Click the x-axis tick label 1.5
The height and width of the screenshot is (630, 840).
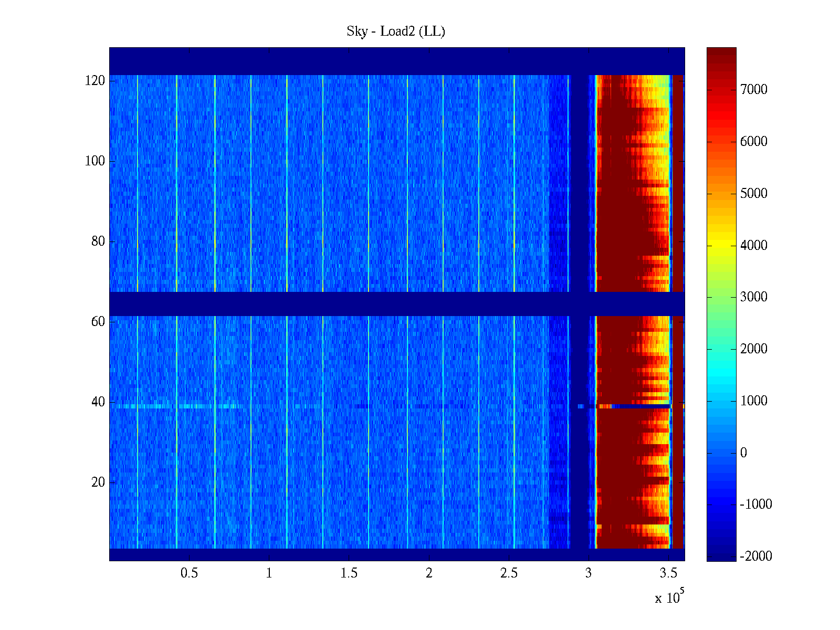pyautogui.click(x=349, y=573)
